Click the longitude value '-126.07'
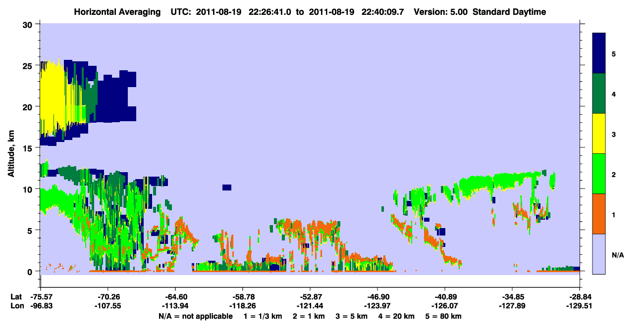 [x=445, y=306]
